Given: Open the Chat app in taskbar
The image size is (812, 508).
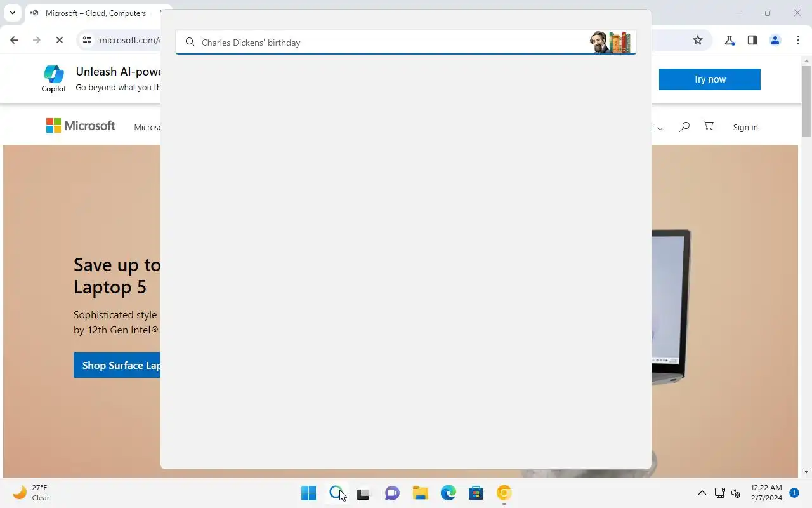Looking at the screenshot, I should coord(392,493).
